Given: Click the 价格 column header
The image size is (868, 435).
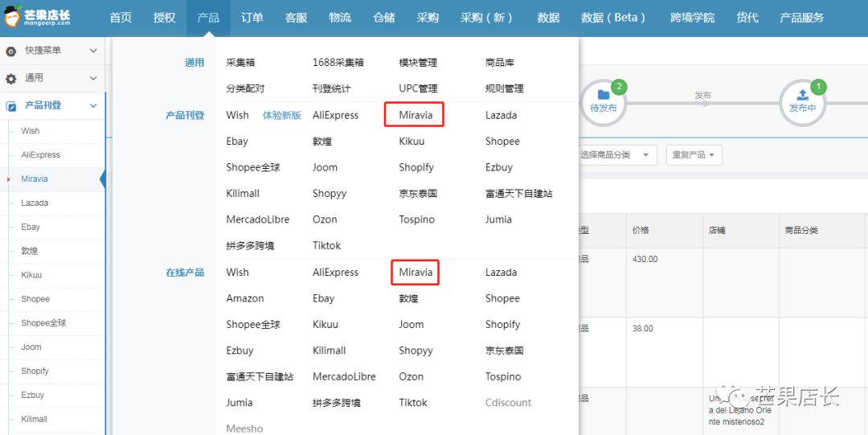Looking at the screenshot, I should coord(641,230).
